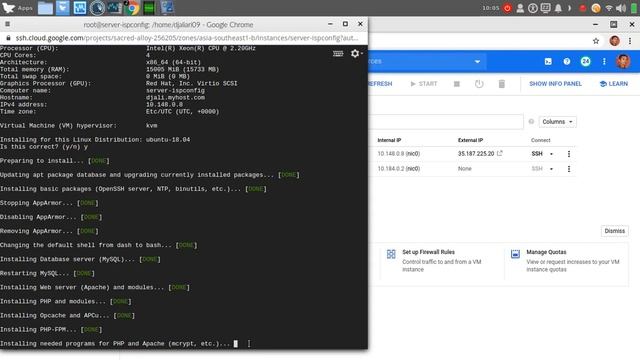Expand SSH options arrow for 10.148.0.8 row
Screen dimensions: 640x360
pos(551,154)
